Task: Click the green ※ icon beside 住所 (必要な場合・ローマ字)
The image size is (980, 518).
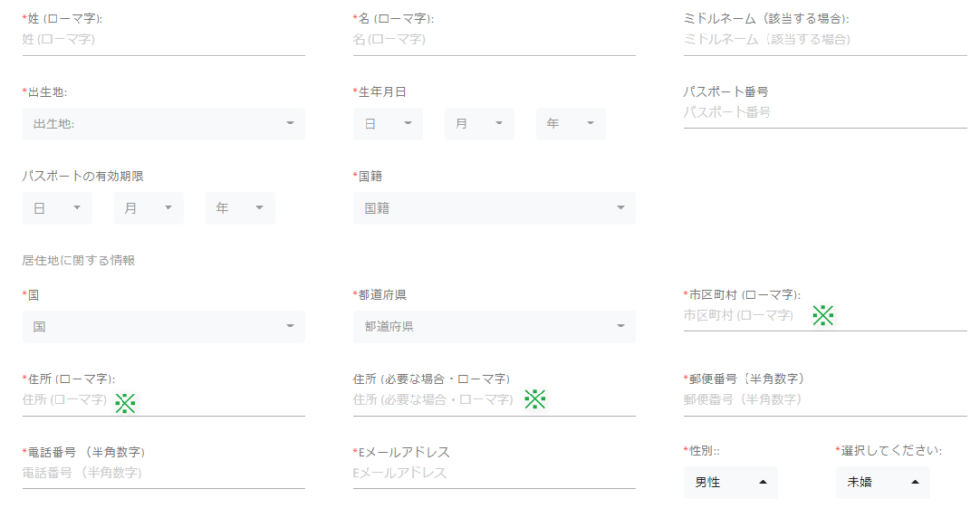Action: (x=535, y=399)
